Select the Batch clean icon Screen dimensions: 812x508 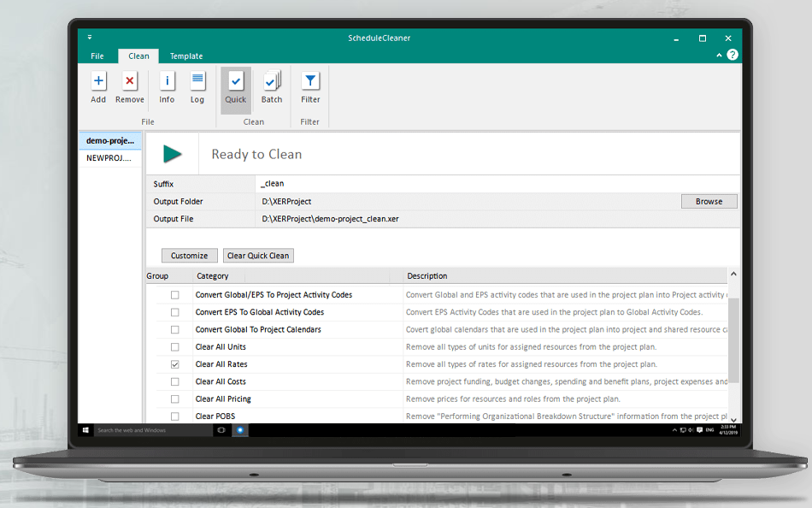pos(271,81)
